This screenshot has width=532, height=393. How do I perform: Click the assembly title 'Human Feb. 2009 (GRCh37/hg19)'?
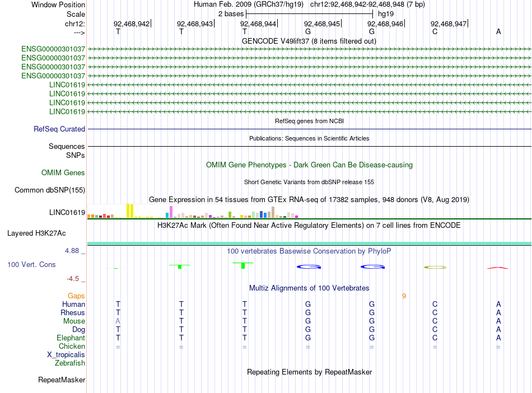tap(248, 4)
